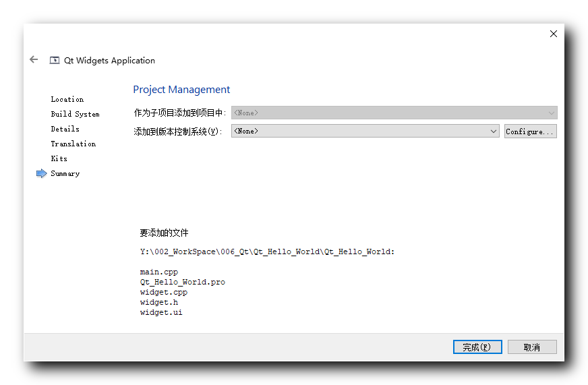The width and height of the screenshot is (588, 385).
Task: Close the wizard dialog with X
Action: click(553, 34)
